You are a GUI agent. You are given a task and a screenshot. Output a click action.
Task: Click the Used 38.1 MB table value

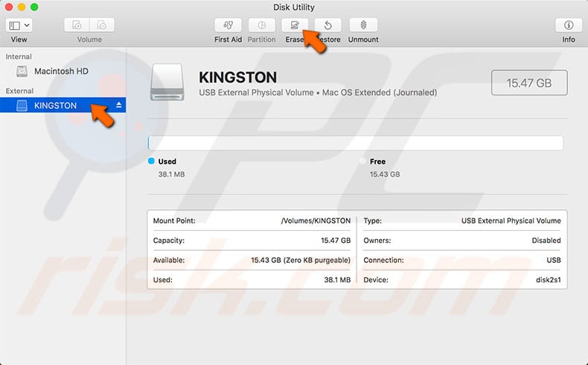pyautogui.click(x=337, y=279)
